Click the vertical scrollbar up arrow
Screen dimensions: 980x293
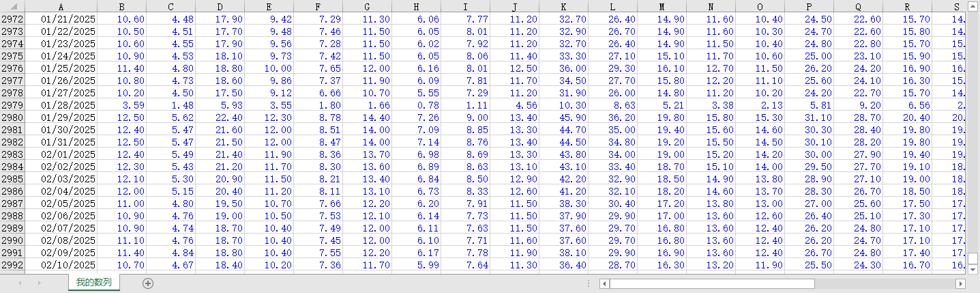tap(972, 6)
